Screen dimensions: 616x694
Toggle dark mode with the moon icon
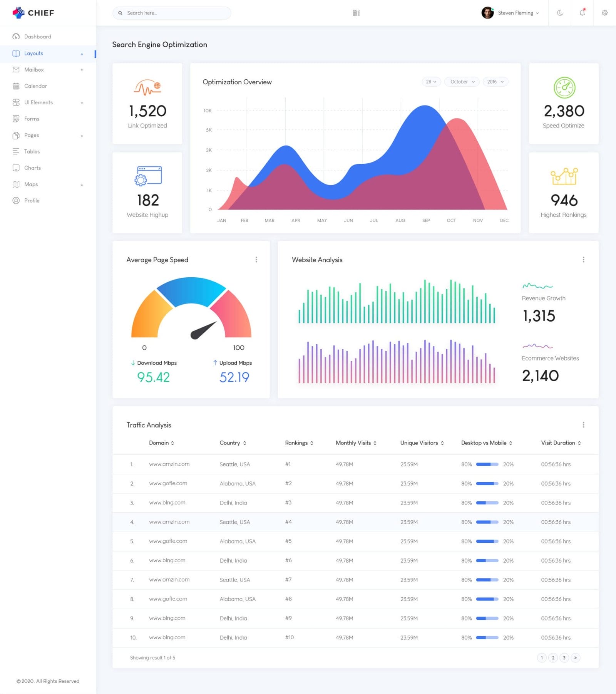[x=559, y=13]
